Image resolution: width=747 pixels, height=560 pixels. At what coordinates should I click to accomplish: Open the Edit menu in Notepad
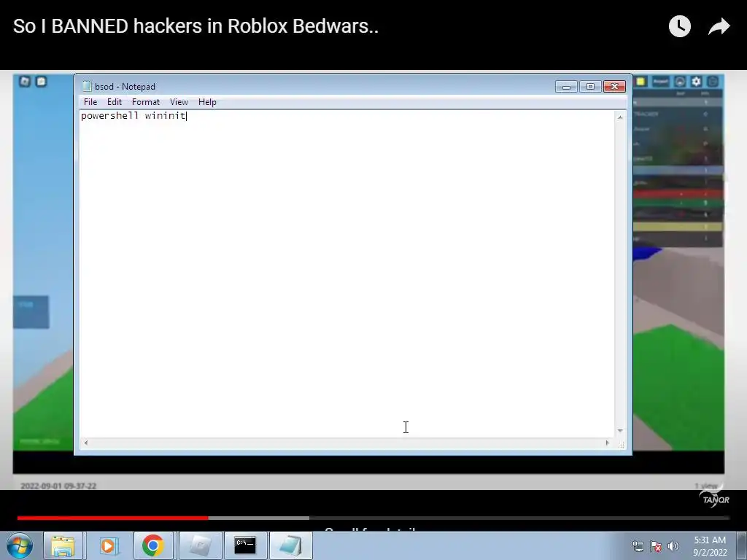(x=115, y=102)
